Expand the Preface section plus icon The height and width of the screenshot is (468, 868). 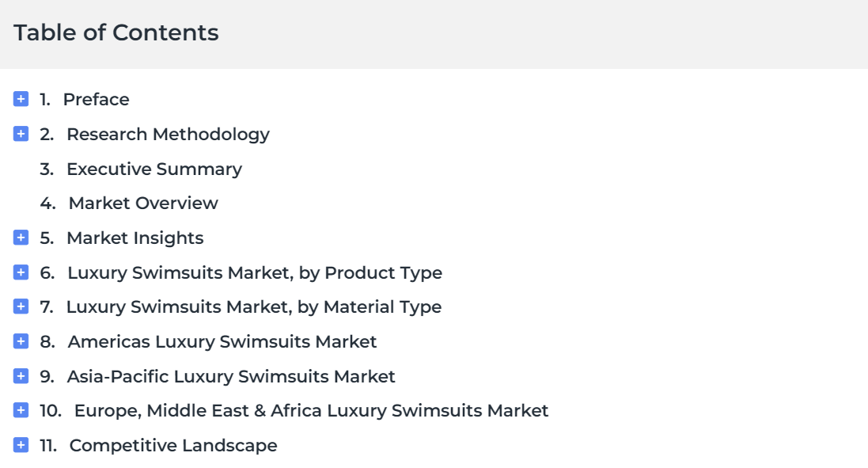(x=21, y=99)
